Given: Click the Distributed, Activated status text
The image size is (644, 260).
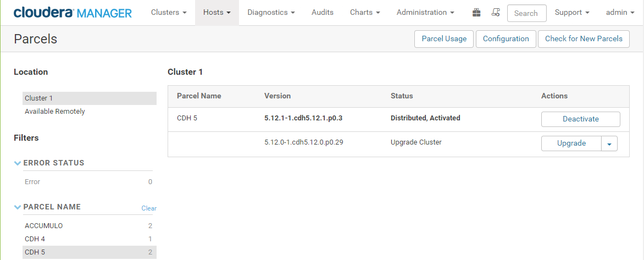Looking at the screenshot, I should tap(425, 118).
